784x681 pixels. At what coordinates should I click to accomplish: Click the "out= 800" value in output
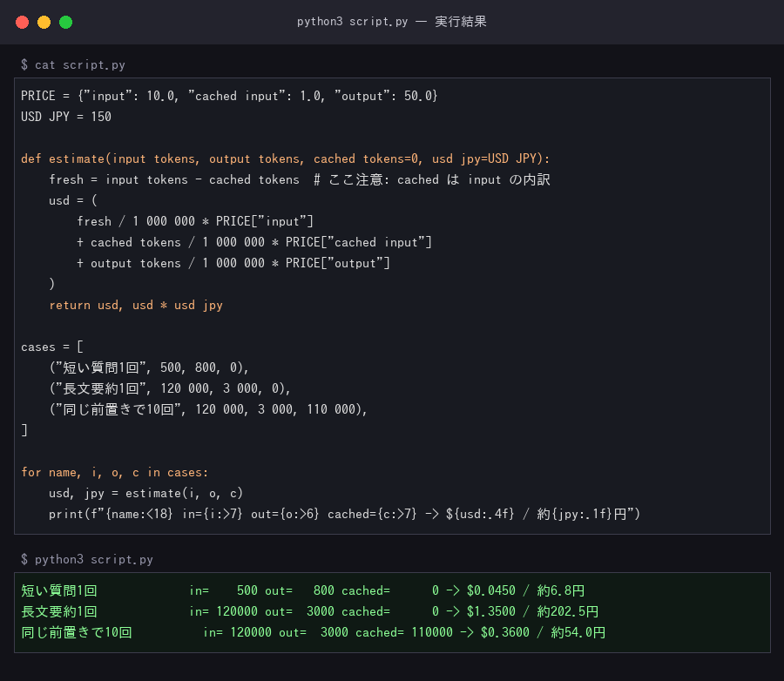click(x=300, y=591)
